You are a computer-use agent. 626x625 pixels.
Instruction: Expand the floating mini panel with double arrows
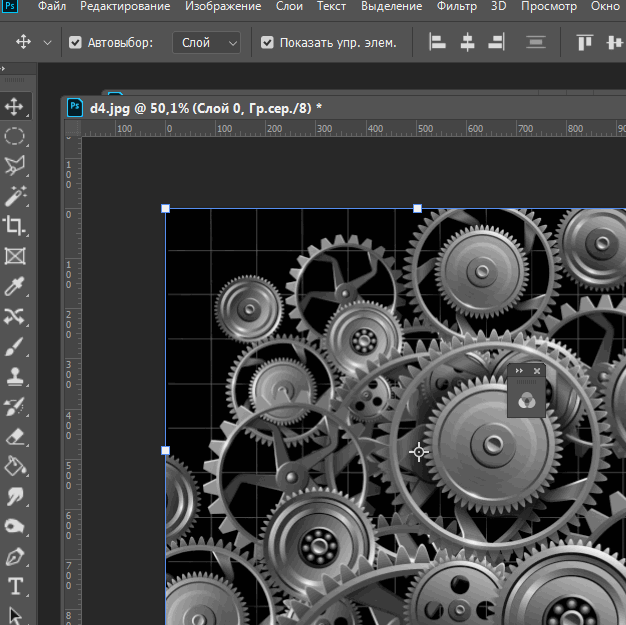click(519, 371)
